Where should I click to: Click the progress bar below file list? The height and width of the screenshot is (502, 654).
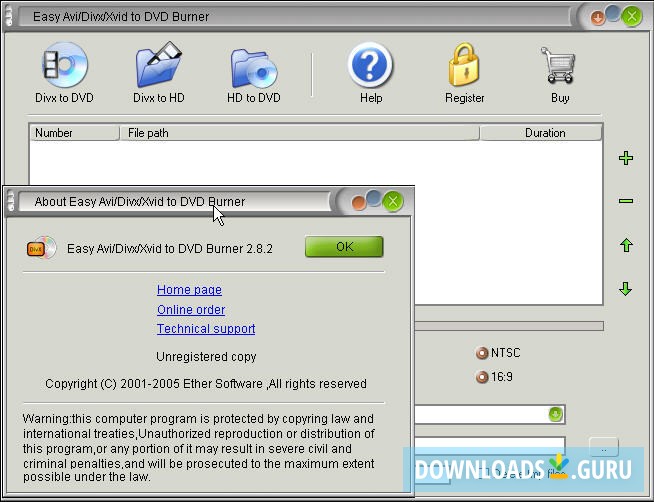click(509, 326)
